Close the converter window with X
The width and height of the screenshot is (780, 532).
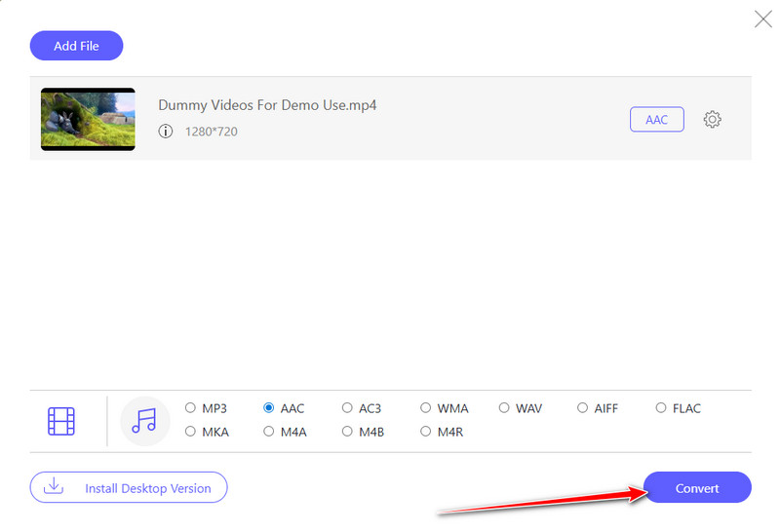pyautogui.click(x=762, y=18)
